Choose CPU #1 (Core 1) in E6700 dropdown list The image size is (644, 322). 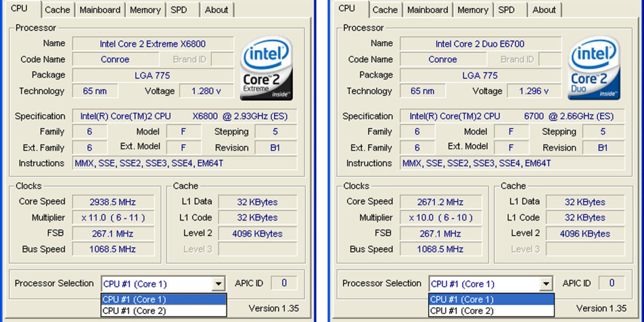(492, 299)
